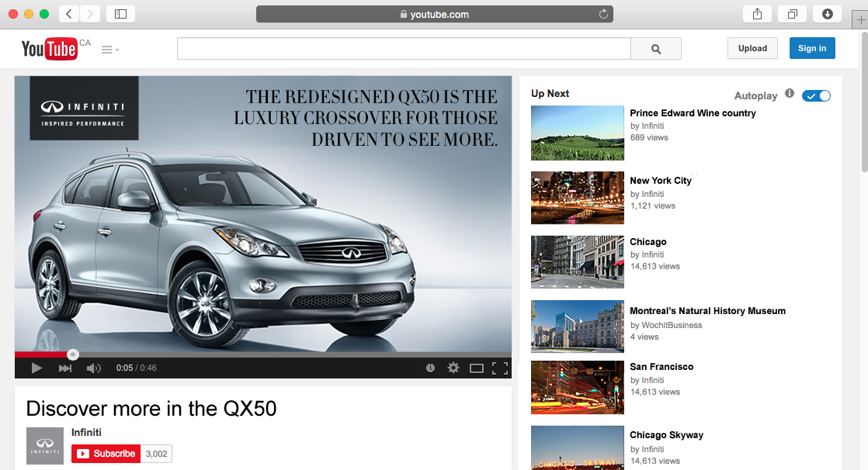
Task: Click the 1,121 views text
Action: coord(653,206)
